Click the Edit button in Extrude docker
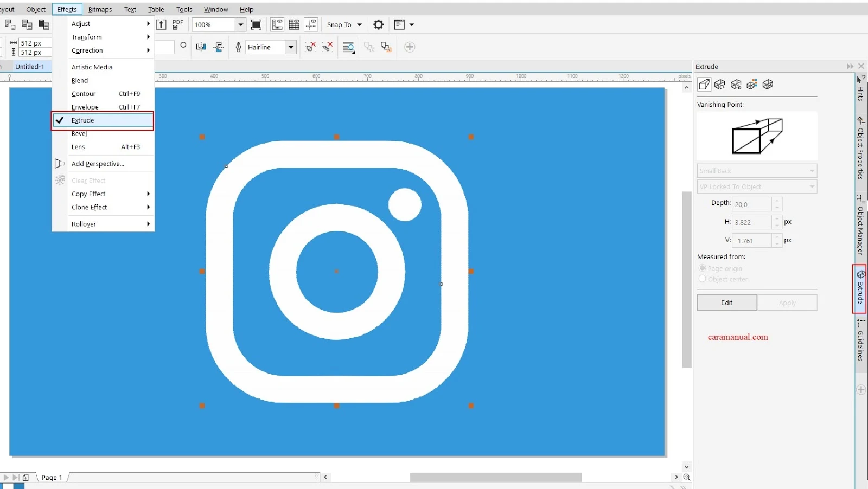The image size is (868, 489). click(727, 303)
